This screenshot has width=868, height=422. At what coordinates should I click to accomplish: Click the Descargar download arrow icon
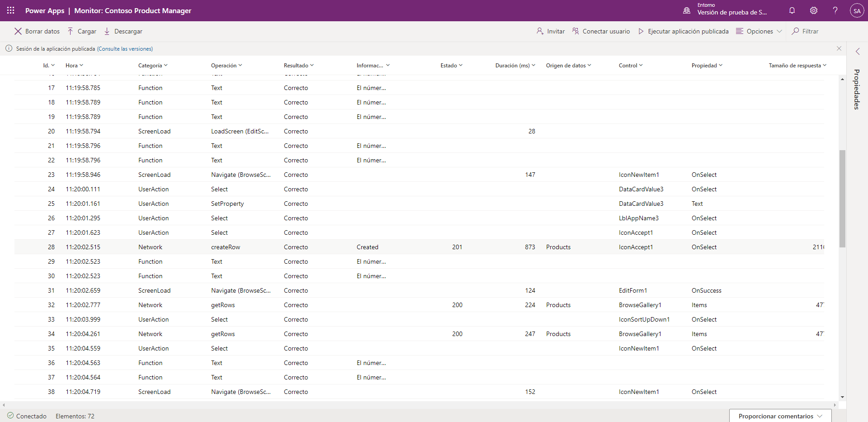click(107, 31)
